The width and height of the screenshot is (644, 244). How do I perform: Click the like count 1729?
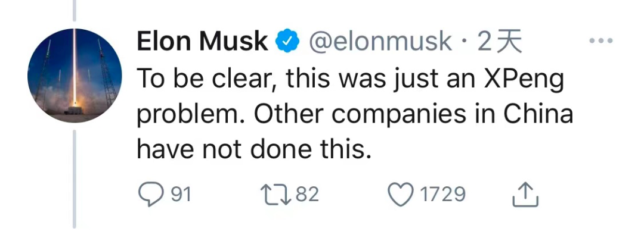442,195
